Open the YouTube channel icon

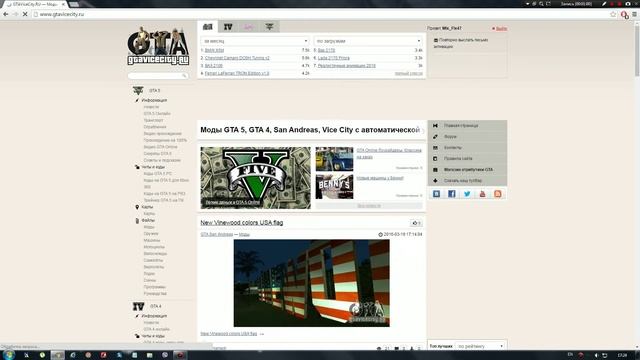click(482, 194)
